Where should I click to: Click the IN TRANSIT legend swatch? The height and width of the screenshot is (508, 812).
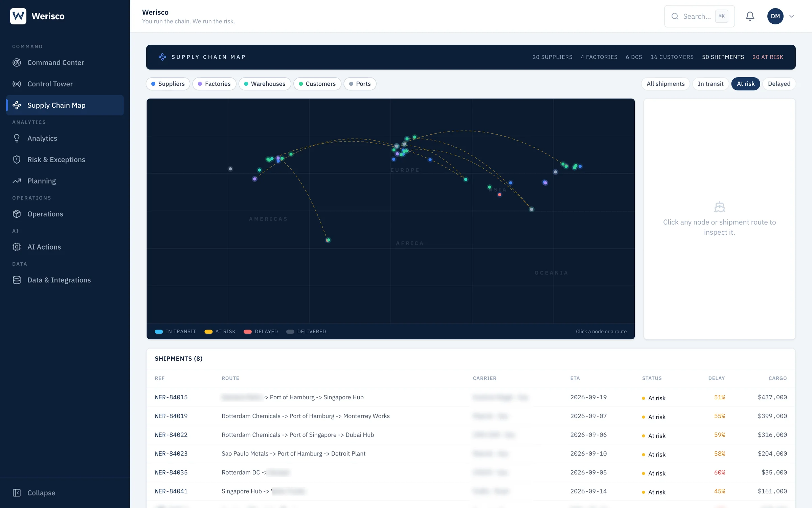(x=159, y=332)
